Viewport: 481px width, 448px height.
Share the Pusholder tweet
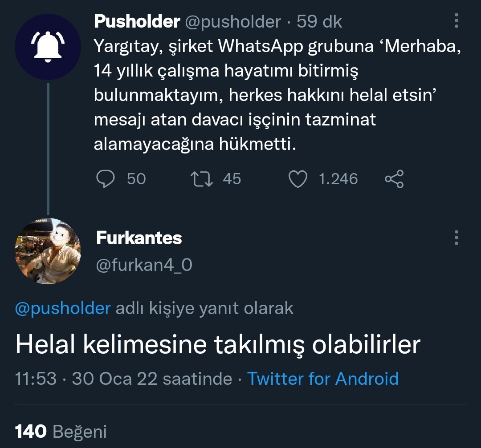394,179
